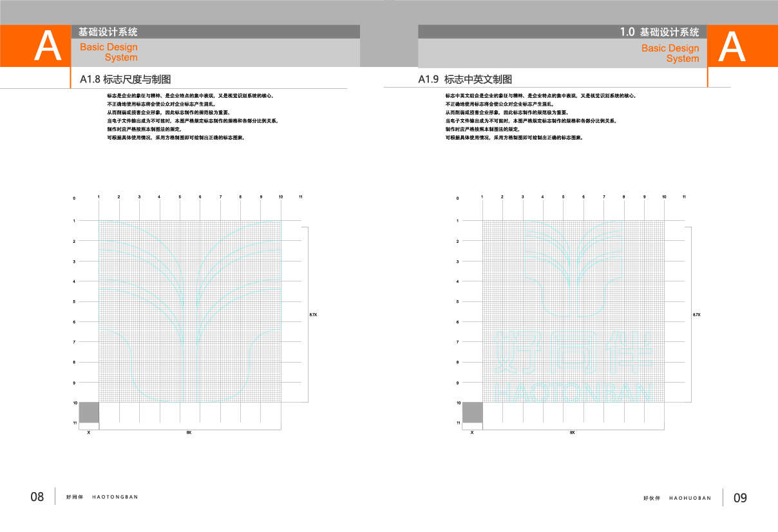This screenshot has width=778, height=532.
Task: Click the right Basic Design System orange text
Action: point(670,53)
